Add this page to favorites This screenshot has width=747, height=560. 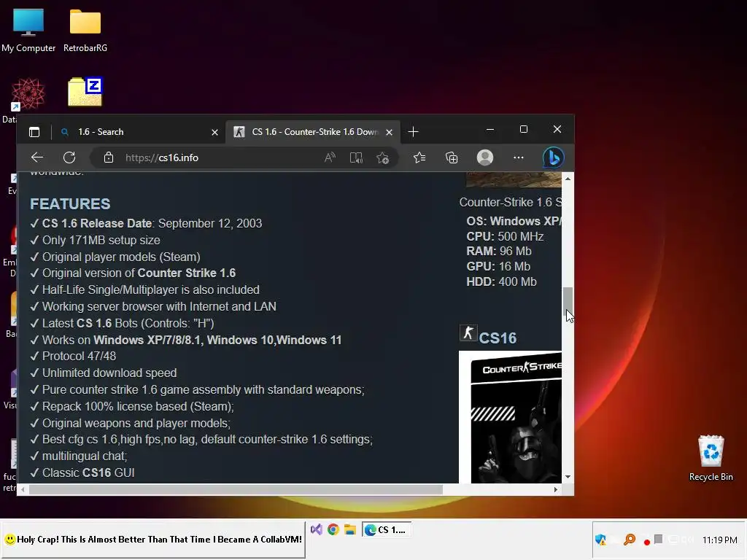coord(382,157)
